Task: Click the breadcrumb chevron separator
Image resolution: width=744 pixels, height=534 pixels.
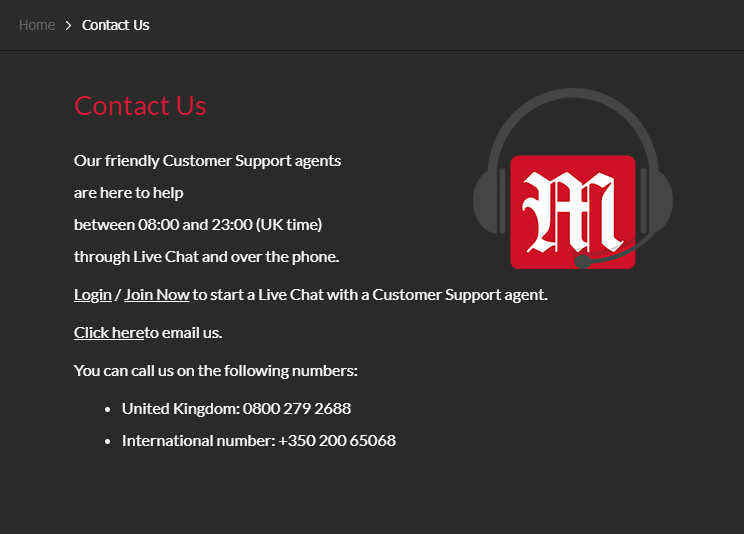Action: (68, 25)
